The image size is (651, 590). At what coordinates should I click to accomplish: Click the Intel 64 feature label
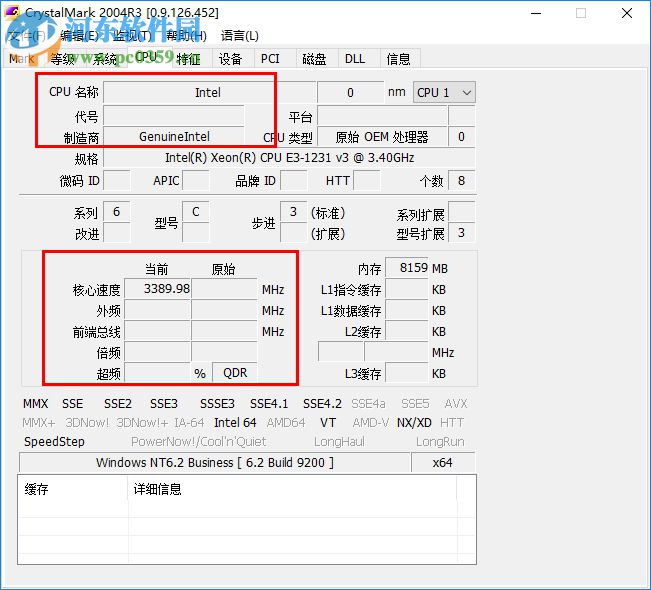click(x=235, y=423)
